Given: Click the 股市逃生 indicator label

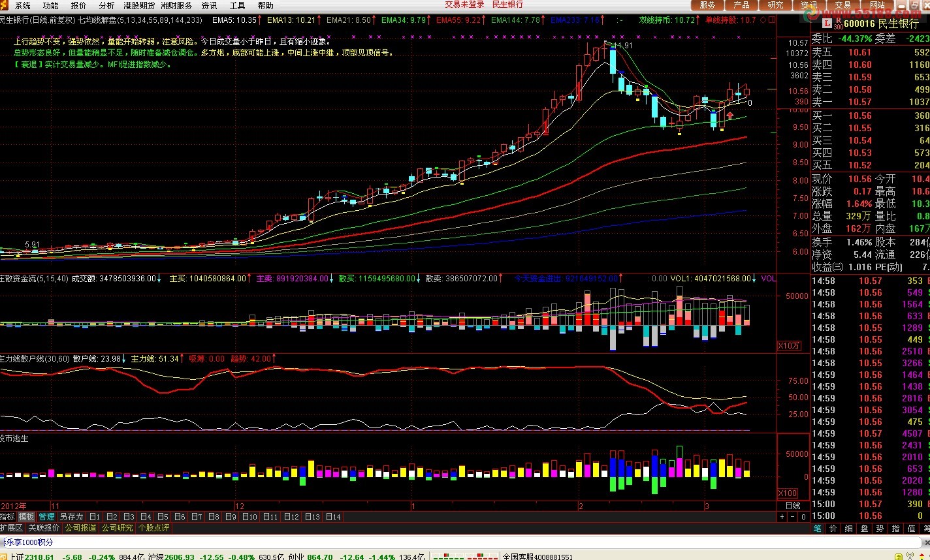Looking at the screenshot, I should click(x=14, y=439).
